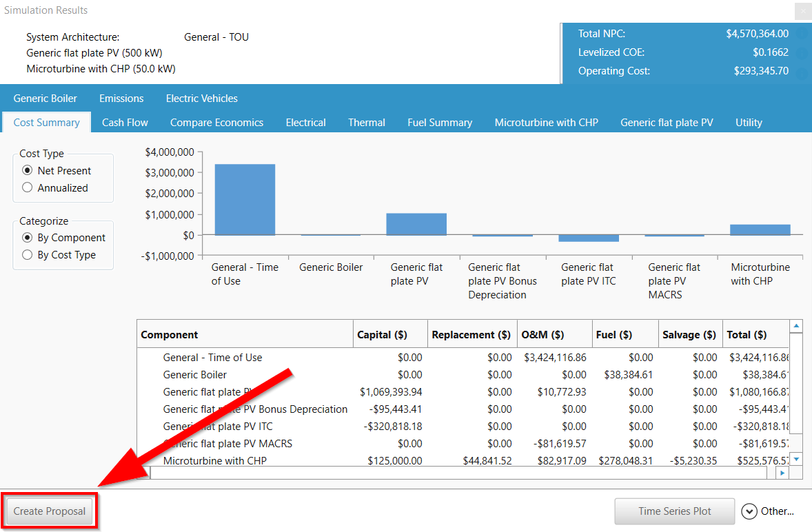Image resolution: width=812 pixels, height=532 pixels.
Task: Select the Net Present cost type
Action: coord(28,171)
